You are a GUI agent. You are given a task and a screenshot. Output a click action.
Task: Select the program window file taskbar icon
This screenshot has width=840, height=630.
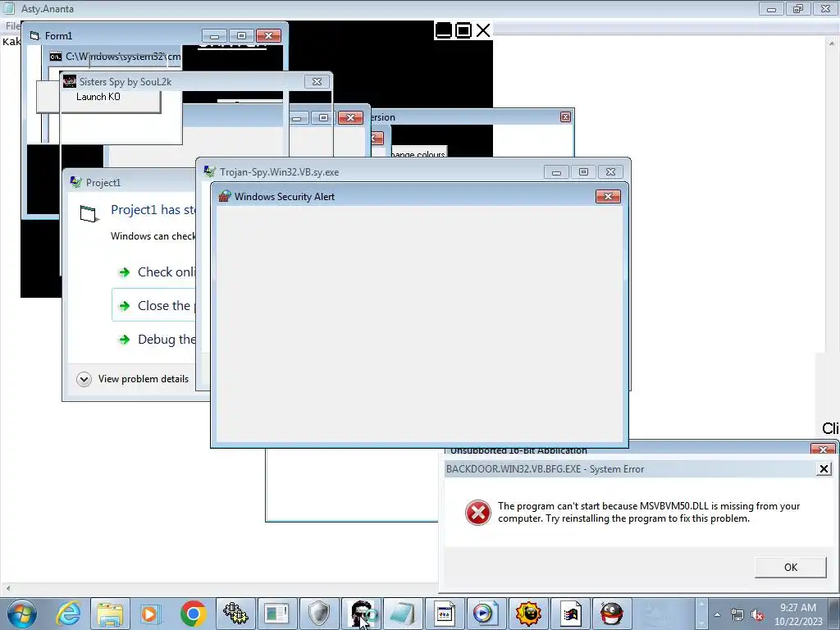(444, 614)
